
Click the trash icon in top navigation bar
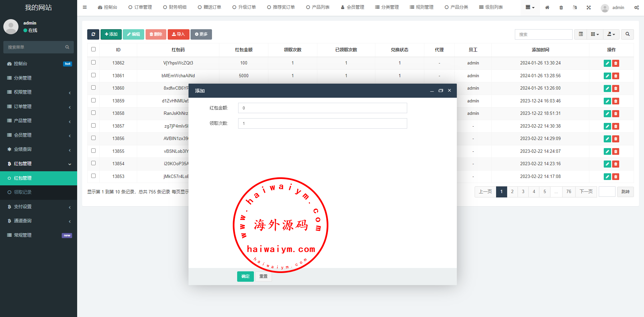[x=561, y=7]
